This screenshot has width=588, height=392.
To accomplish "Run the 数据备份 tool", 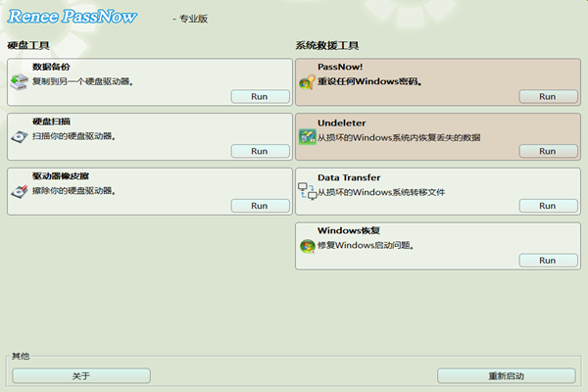I will tap(261, 96).
